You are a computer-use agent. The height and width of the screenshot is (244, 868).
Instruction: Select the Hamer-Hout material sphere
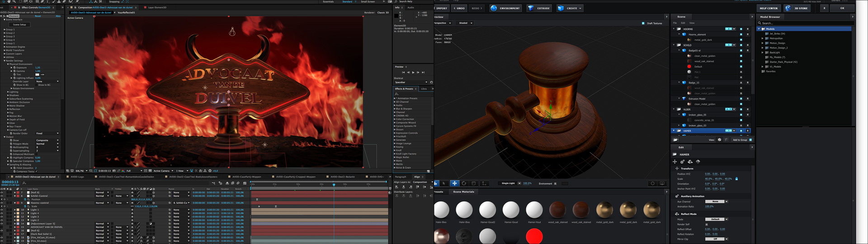click(534, 210)
